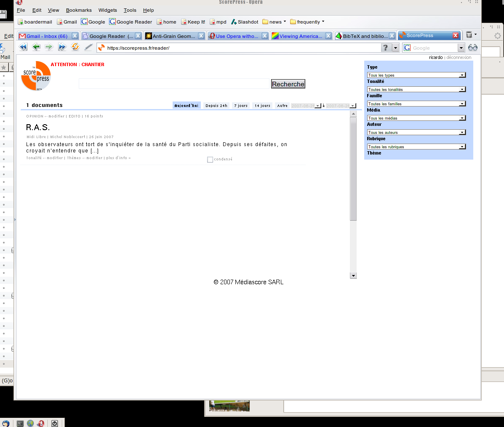Expand the Toutes les tonalités dropdown

tap(416, 89)
